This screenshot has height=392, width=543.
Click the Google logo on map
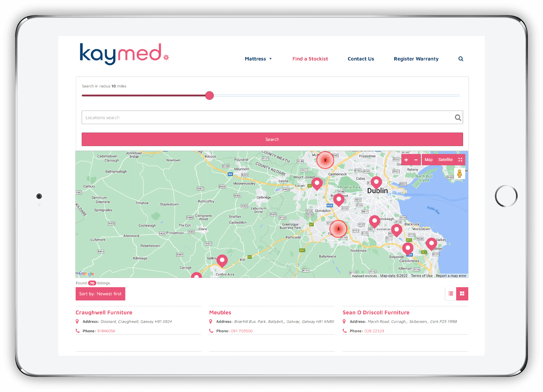[86, 274]
